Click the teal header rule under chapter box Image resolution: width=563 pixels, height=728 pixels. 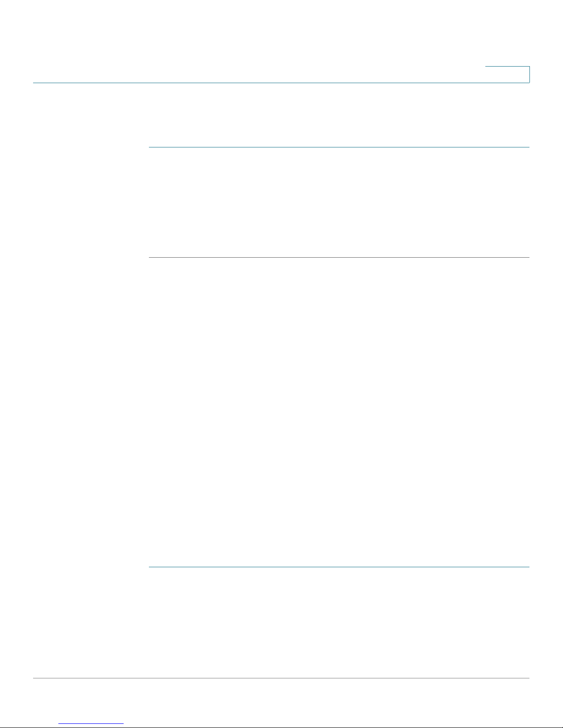pyautogui.click(x=281, y=83)
